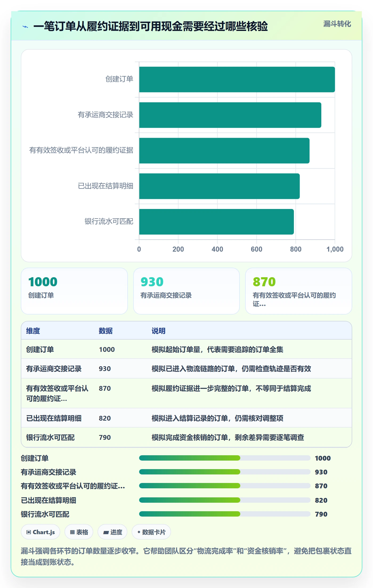Viewport: 373px width, 588px height.
Task: Open the 1000 创建订单 stat card
Action: click(74, 291)
